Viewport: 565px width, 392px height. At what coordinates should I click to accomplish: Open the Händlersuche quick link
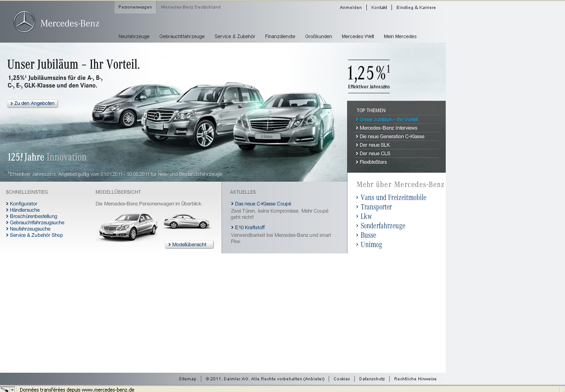[23, 210]
